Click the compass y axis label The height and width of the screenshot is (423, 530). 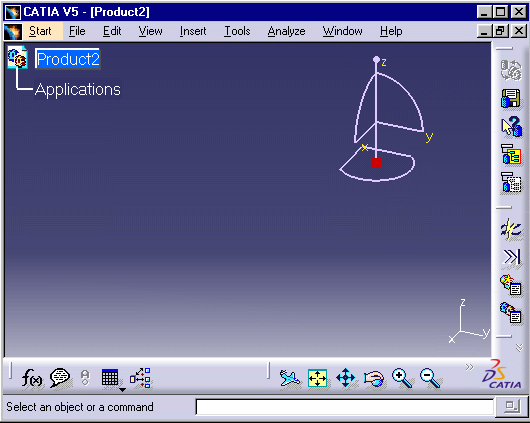[x=429, y=136]
